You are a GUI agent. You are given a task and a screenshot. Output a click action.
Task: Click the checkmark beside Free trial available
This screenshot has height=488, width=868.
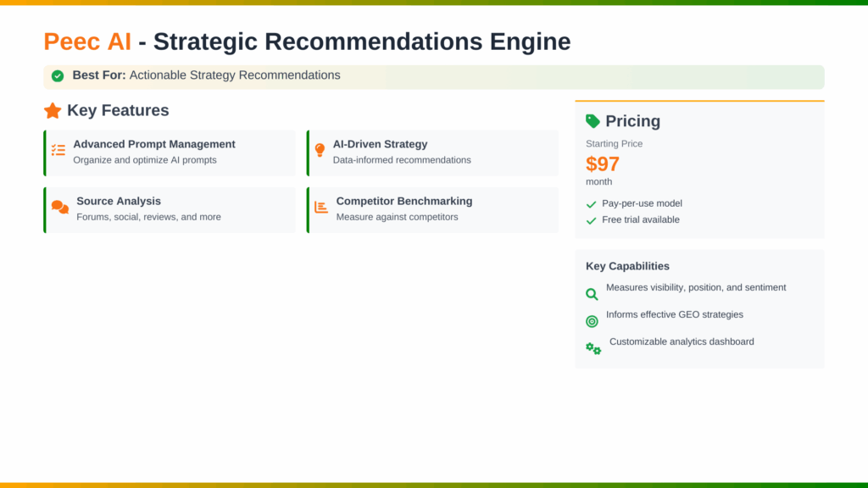(591, 220)
